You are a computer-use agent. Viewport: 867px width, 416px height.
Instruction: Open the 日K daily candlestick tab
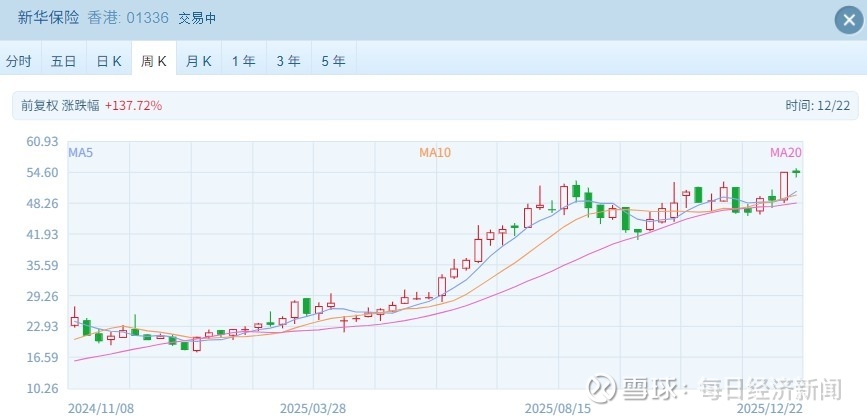109,61
